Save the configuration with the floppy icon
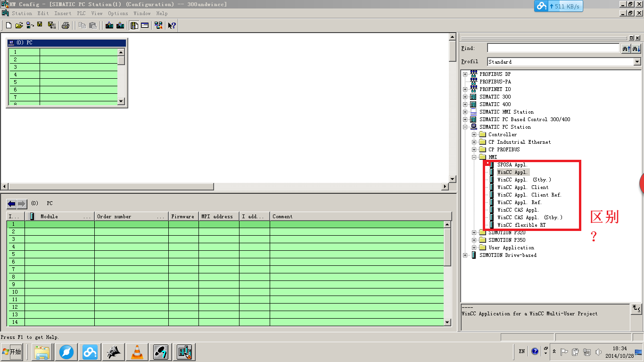Screen dimensions: 644x362 (40, 25)
